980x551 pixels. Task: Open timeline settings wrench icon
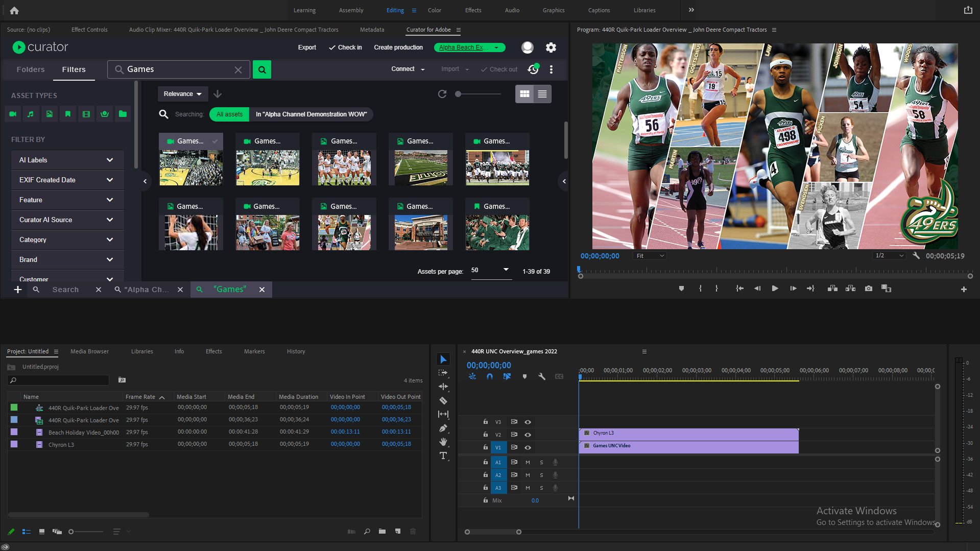tap(542, 376)
